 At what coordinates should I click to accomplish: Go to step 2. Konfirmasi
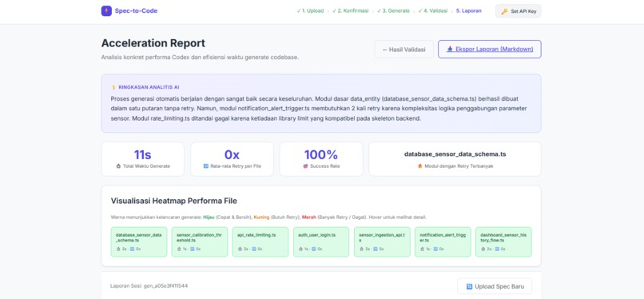coord(350,11)
